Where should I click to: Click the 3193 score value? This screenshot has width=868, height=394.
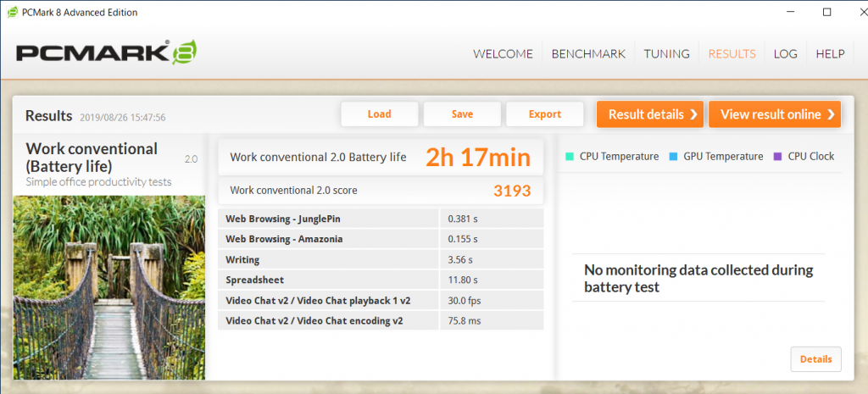(512, 191)
